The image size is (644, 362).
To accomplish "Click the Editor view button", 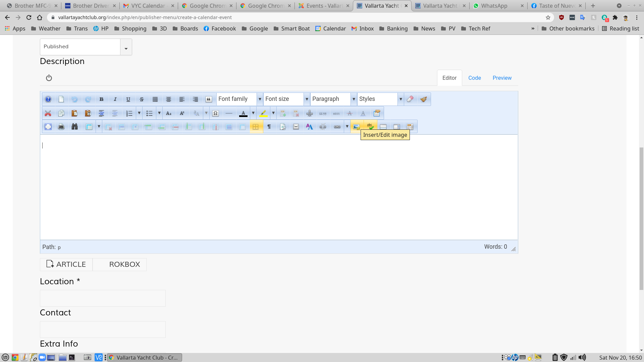I will click(x=449, y=78).
